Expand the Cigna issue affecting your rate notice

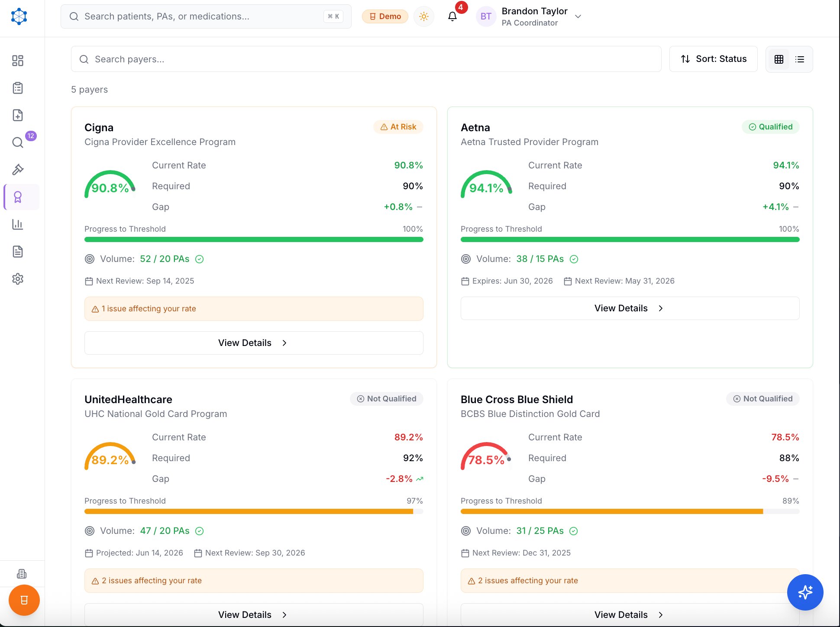tap(254, 309)
